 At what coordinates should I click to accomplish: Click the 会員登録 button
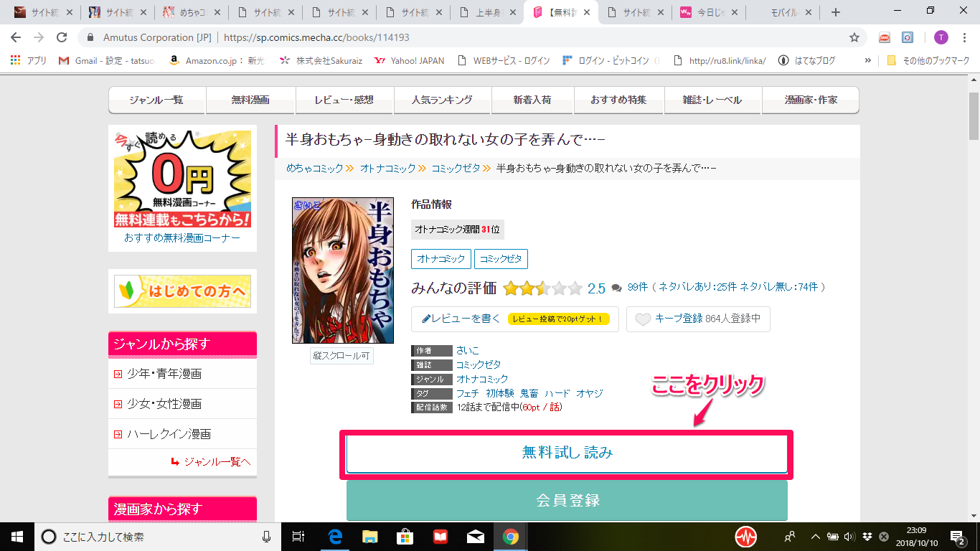pos(567,501)
